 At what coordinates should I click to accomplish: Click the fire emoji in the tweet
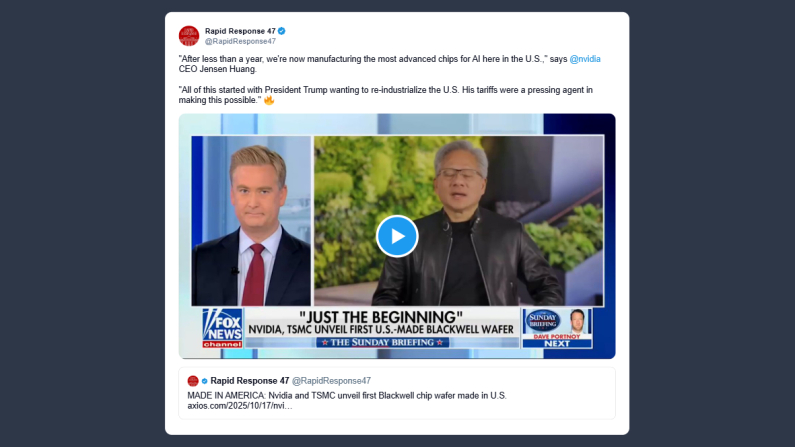point(269,100)
